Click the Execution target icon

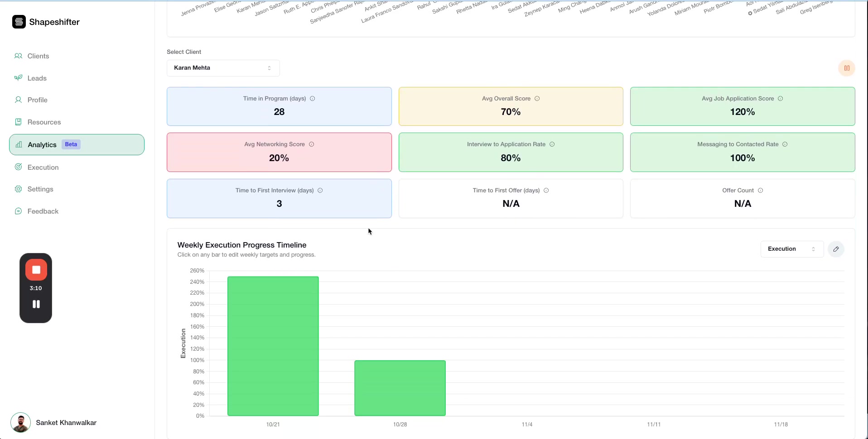(18, 167)
